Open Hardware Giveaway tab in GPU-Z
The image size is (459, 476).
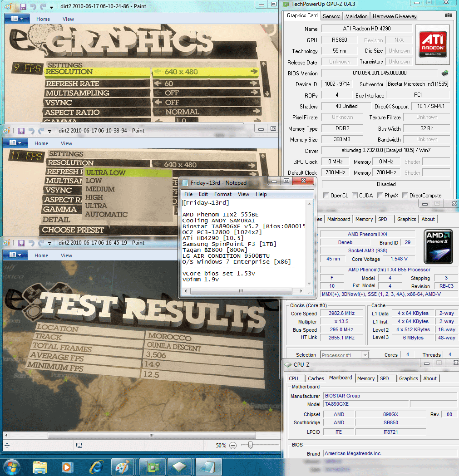point(394,16)
